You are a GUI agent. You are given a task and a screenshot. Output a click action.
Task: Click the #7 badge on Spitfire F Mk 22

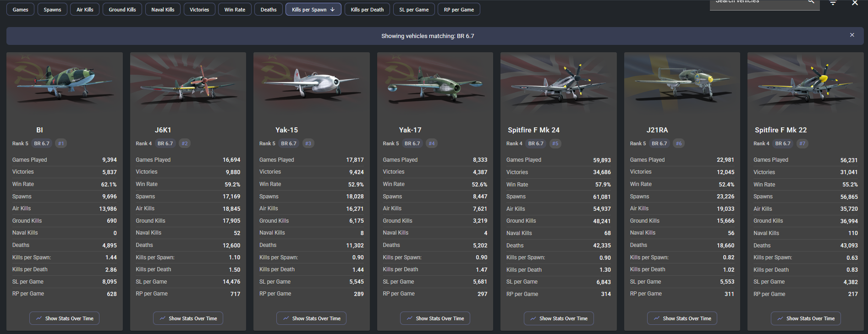[802, 143]
